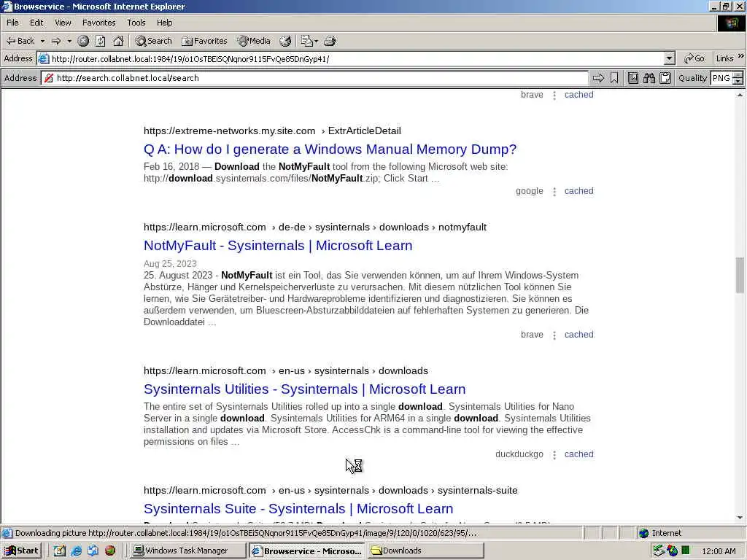Expand the Links toolbar chevron
Image resolution: width=747 pixels, height=560 pixels.
[741, 56]
